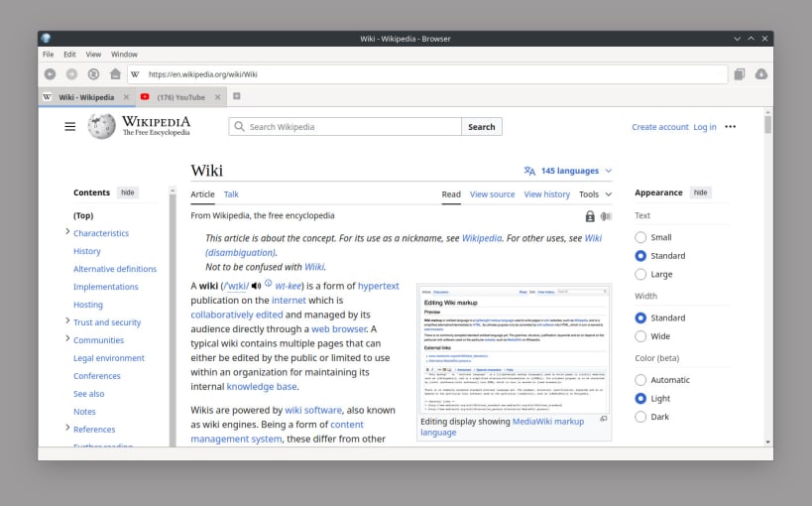Click the stop/reload page icon
812x506 pixels.
click(x=93, y=74)
